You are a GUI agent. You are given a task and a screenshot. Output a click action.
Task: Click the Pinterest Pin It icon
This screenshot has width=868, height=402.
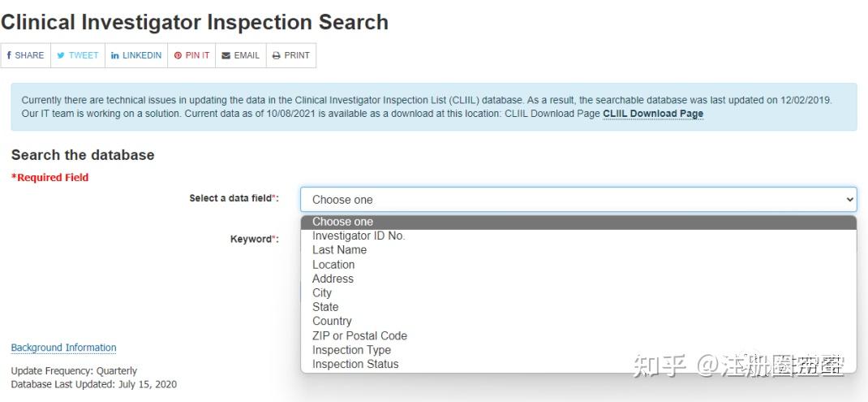(x=178, y=55)
